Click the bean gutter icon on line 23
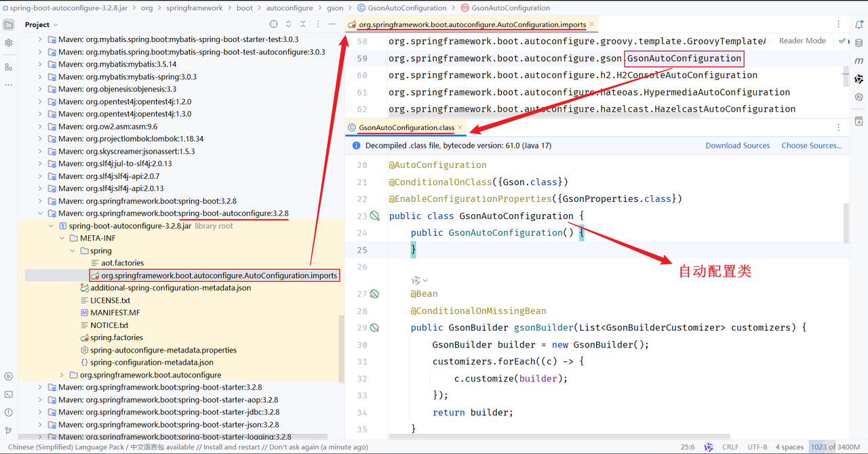This screenshot has width=868, height=454. (375, 216)
